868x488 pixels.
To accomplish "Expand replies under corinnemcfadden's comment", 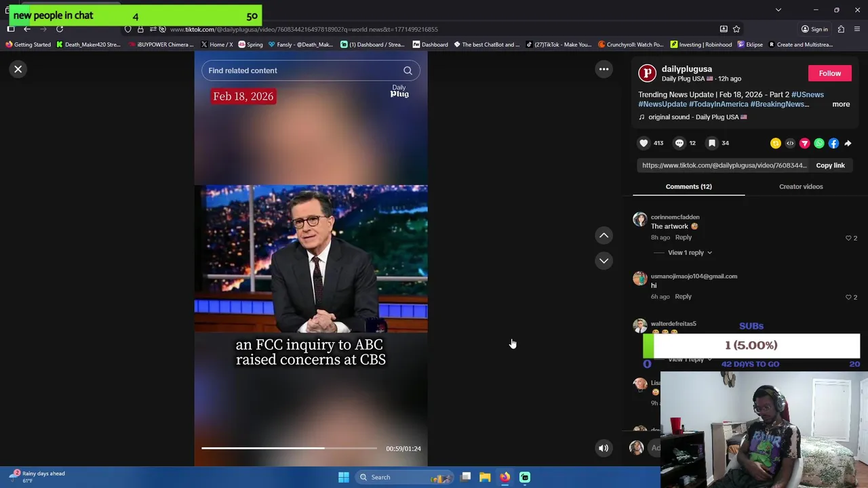I will click(x=690, y=253).
